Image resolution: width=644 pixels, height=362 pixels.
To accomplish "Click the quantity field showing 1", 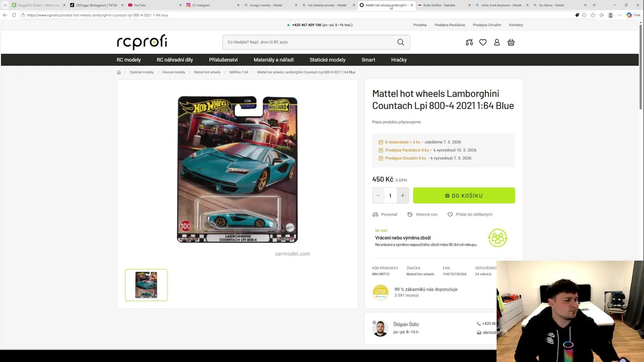I will click(390, 196).
